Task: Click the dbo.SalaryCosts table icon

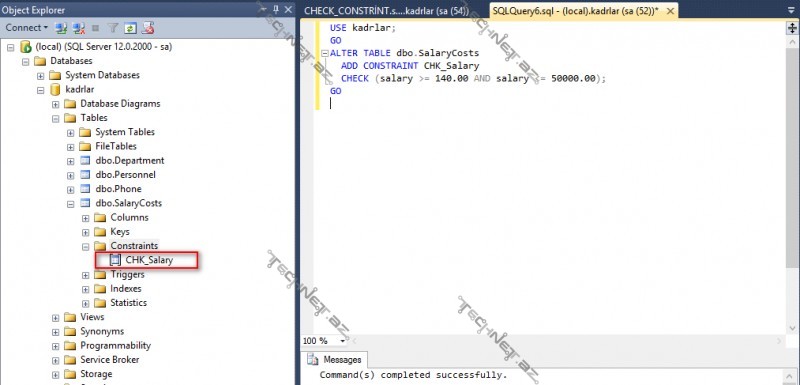Action: tap(85, 203)
